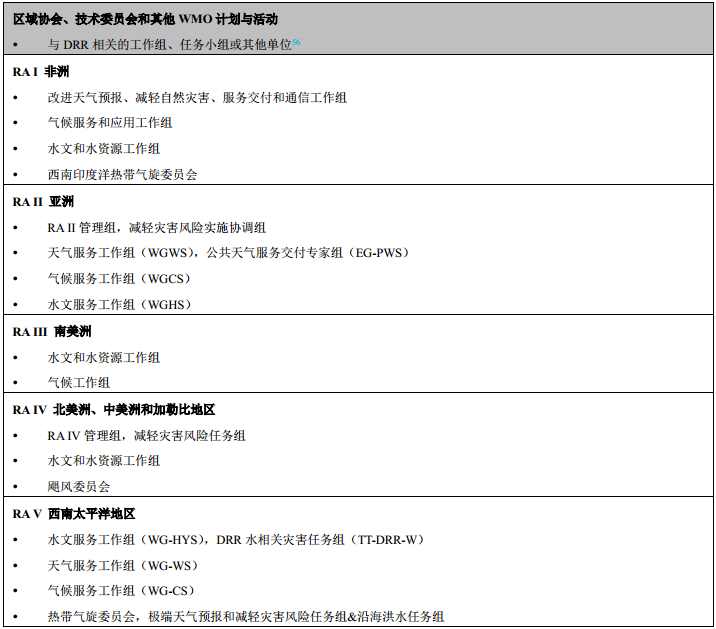Select the 飓风委员会 entry

(79, 487)
